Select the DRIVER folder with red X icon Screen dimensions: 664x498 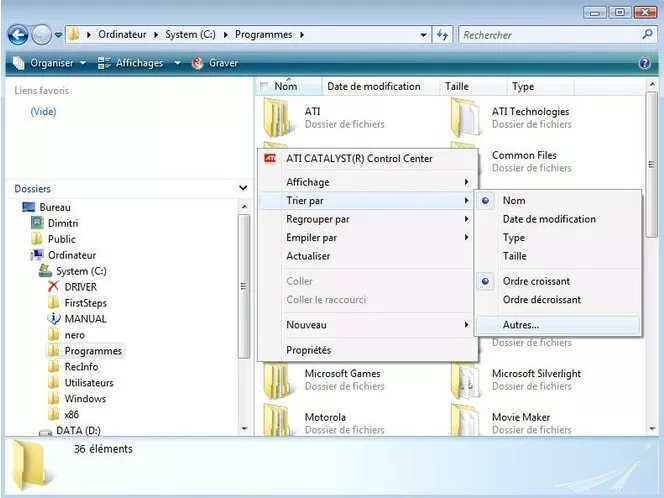coord(55,287)
